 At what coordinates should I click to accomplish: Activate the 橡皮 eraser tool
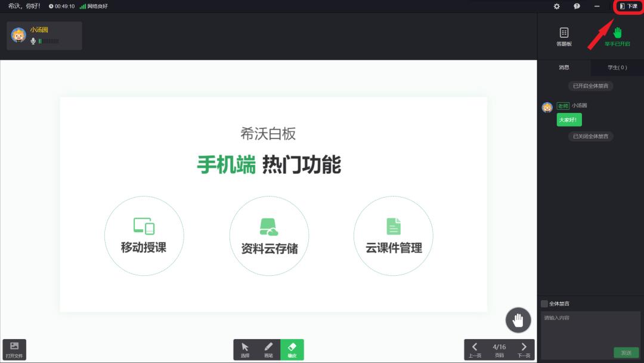(x=292, y=350)
